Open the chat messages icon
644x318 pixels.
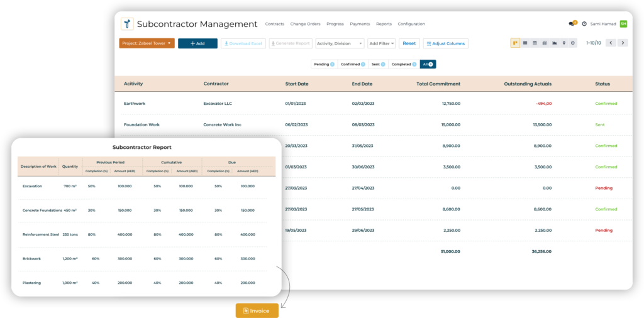(572, 24)
